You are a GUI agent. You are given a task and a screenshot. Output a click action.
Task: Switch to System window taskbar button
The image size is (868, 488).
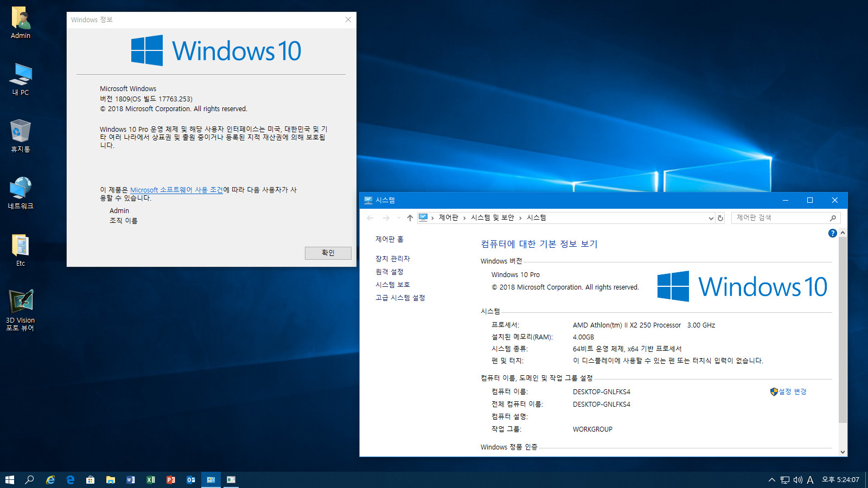click(x=211, y=480)
